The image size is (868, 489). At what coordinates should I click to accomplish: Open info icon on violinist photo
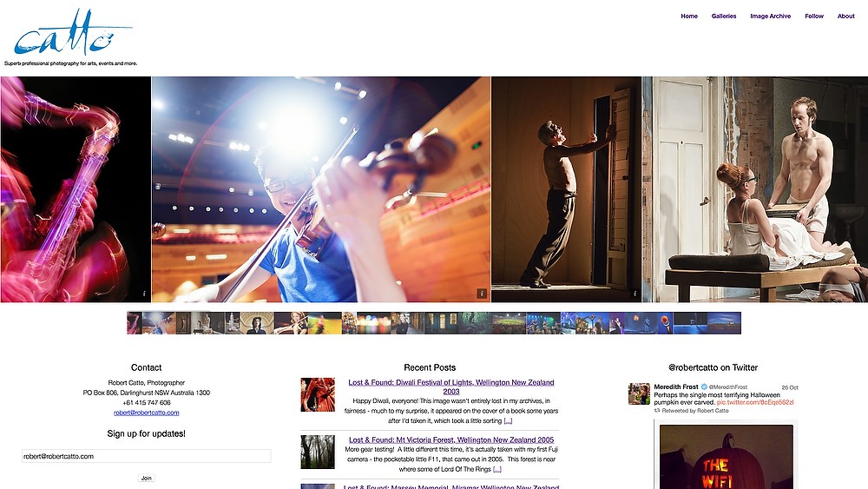(482, 294)
